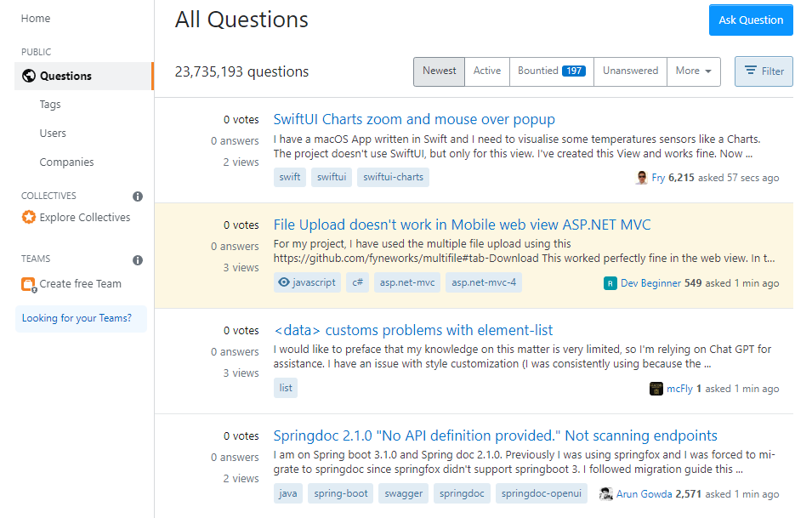Click the swiftui-charts tag

coord(393,177)
